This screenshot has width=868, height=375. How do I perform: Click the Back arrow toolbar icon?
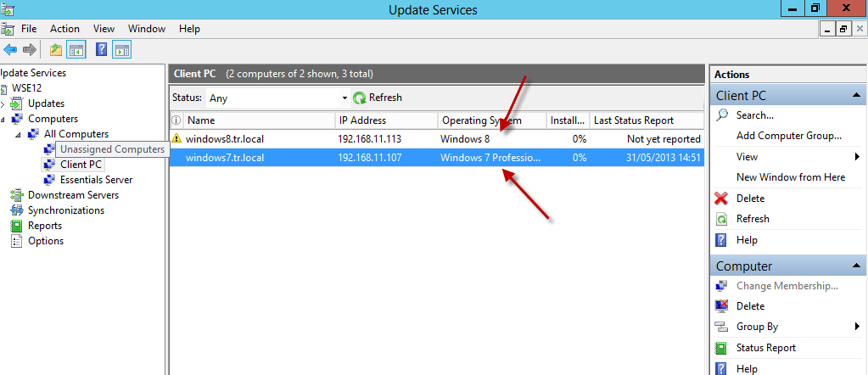coord(10,50)
